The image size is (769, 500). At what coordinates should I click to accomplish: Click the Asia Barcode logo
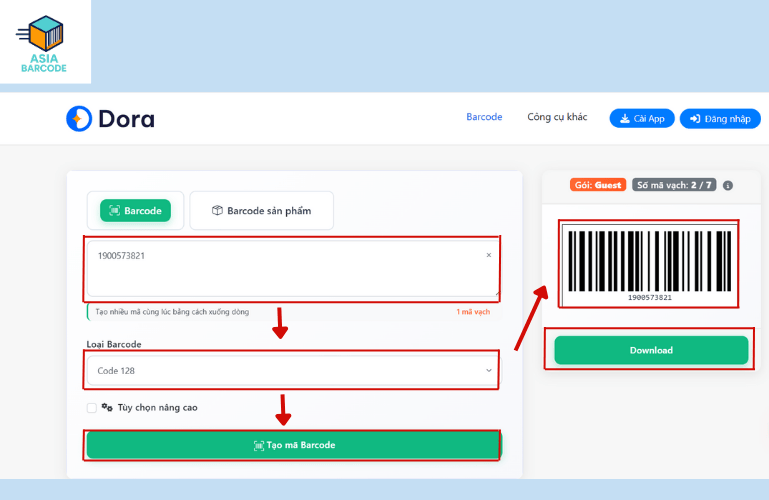pos(43,44)
